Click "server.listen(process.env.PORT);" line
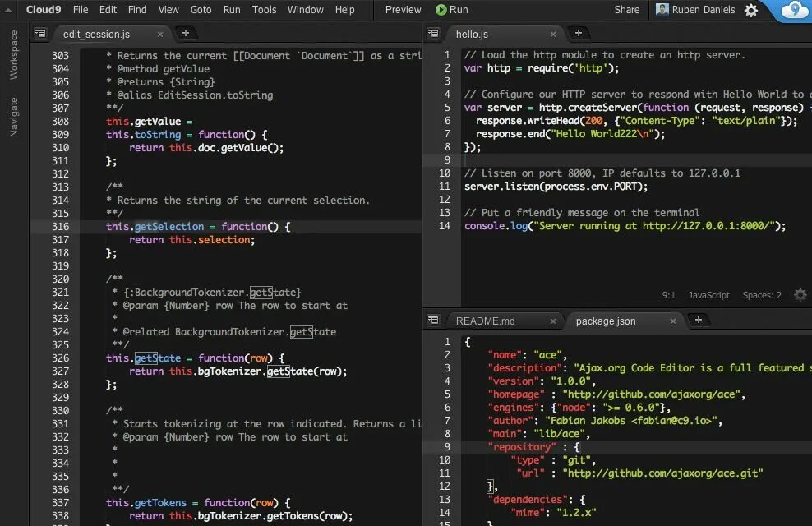Image resolution: width=812 pixels, height=526 pixels. pos(556,187)
